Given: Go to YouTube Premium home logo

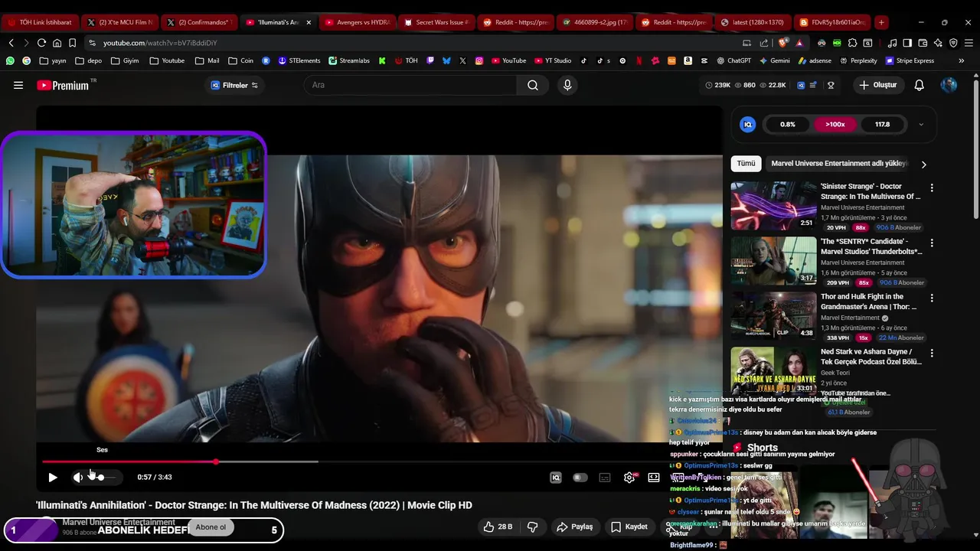Looking at the screenshot, I should pos(64,86).
